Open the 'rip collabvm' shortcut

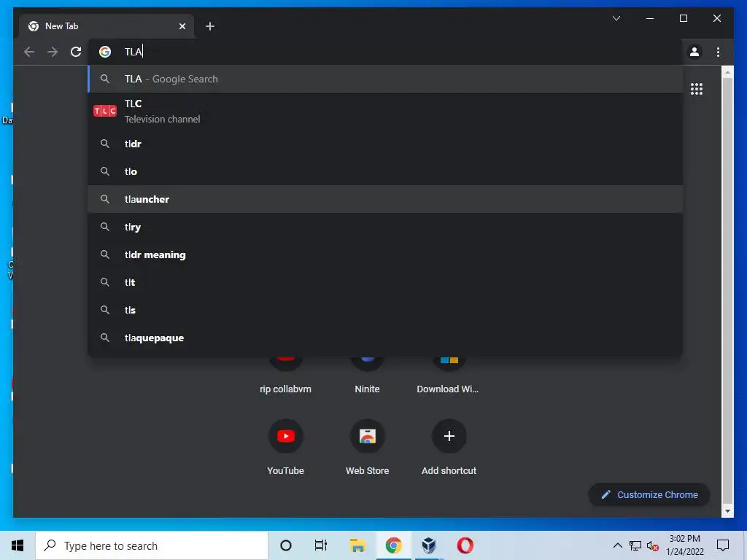pyautogui.click(x=285, y=376)
